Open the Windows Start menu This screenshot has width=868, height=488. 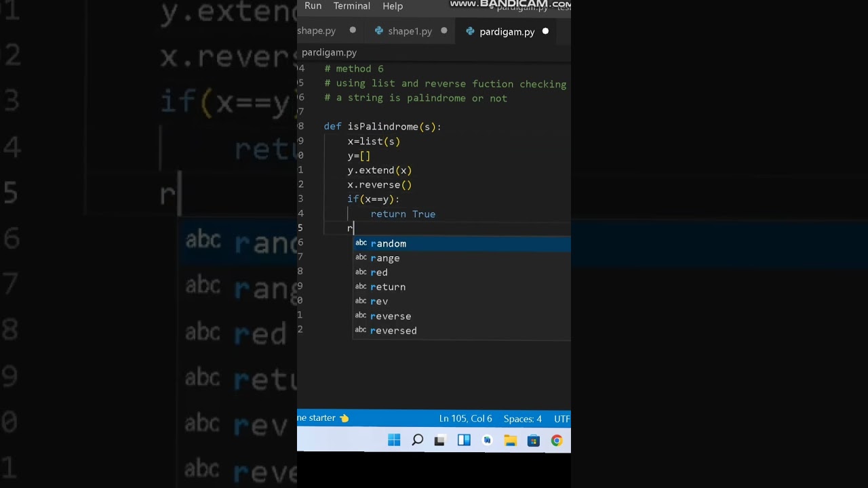click(x=394, y=441)
